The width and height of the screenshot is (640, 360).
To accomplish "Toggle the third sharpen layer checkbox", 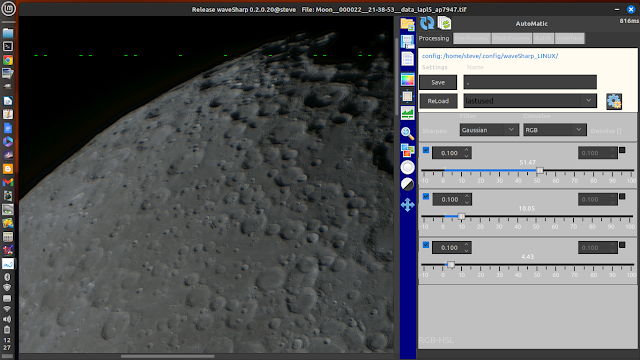I will (426, 245).
